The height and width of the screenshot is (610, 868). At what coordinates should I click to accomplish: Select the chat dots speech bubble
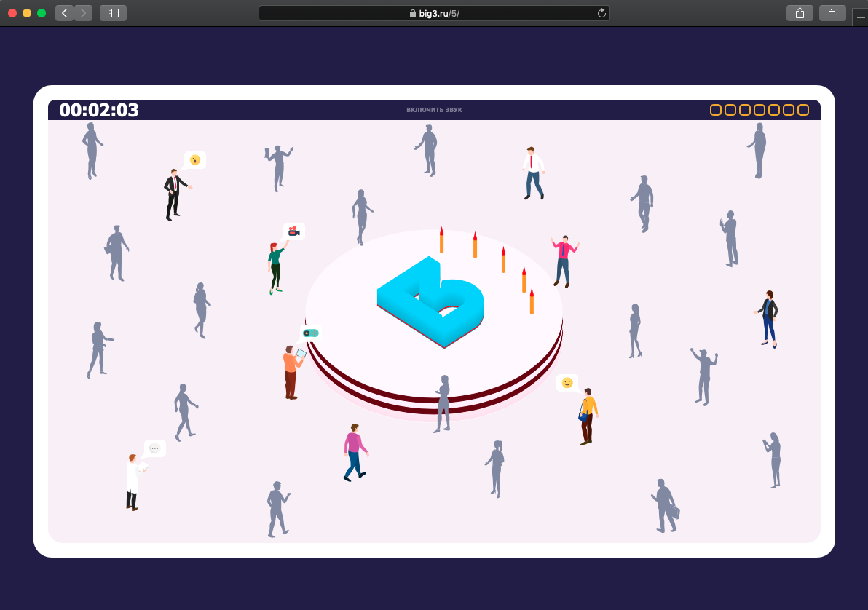[x=154, y=448]
